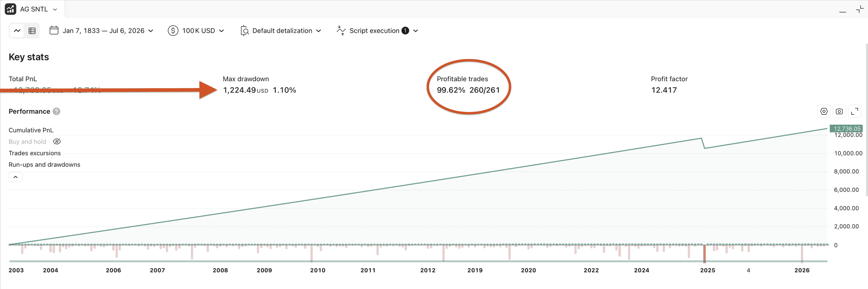Screen dimensions: 868x289
Task: Click the detalization magnifier icon
Action: pos(244,31)
